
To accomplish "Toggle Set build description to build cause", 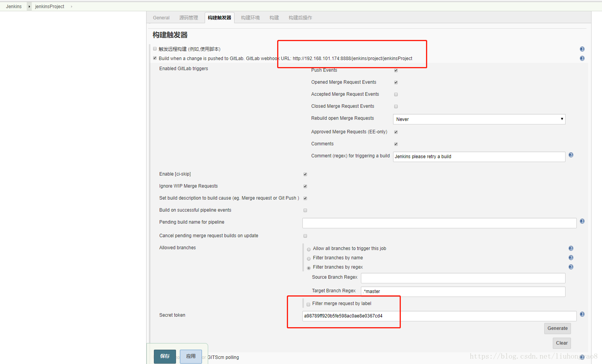I will pyautogui.click(x=305, y=198).
